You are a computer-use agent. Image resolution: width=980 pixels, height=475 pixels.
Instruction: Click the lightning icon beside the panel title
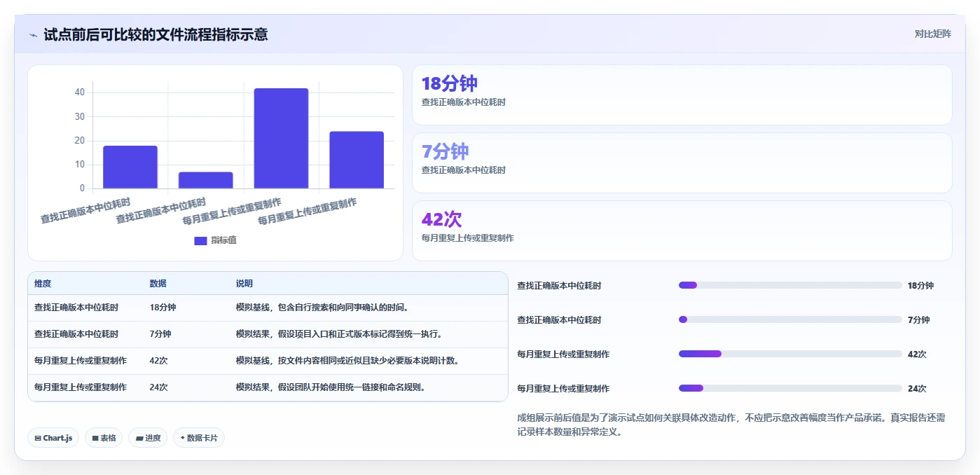tap(34, 34)
